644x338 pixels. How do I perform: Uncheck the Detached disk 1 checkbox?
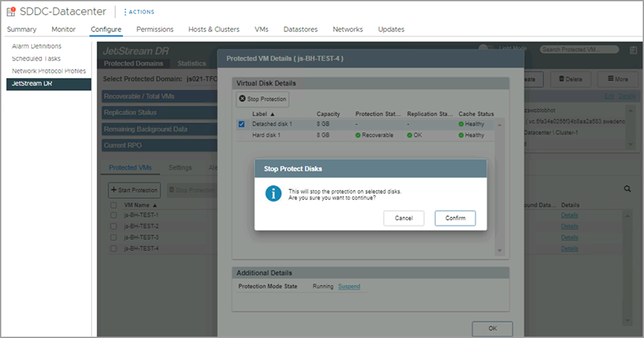pos(241,124)
